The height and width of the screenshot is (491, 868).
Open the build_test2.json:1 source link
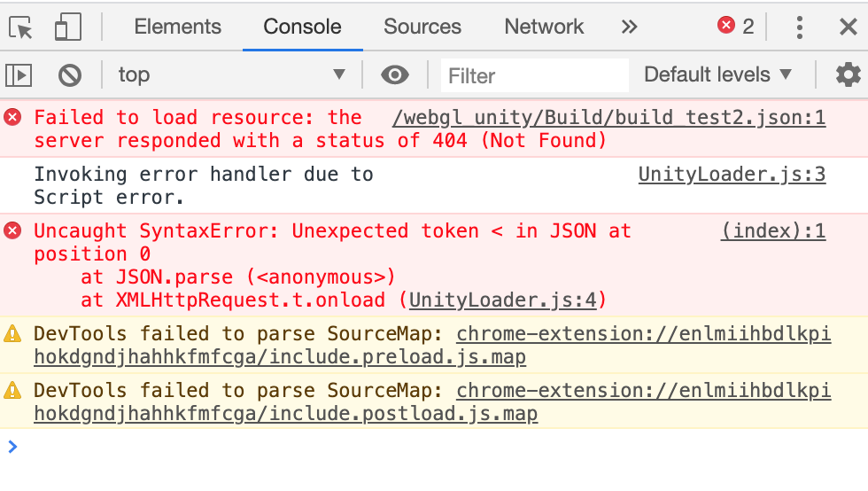click(608, 118)
